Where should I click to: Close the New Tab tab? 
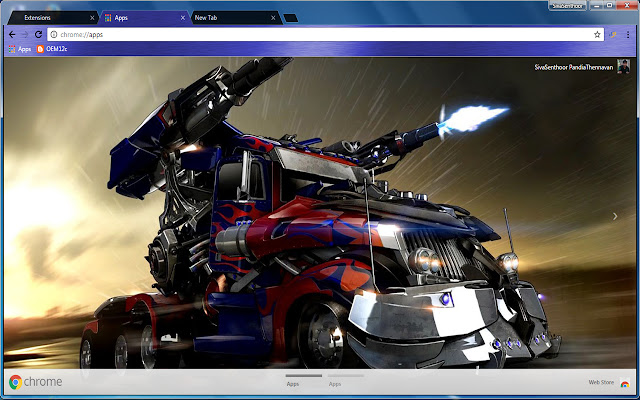click(273, 18)
